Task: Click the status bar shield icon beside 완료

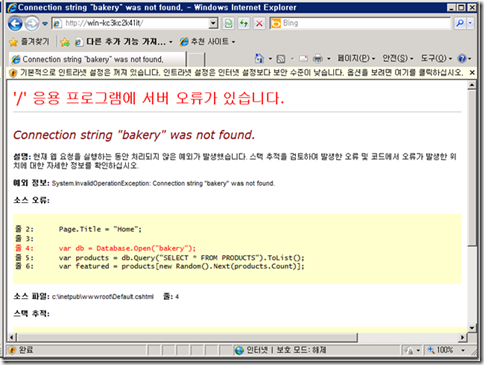Action: coord(12,350)
